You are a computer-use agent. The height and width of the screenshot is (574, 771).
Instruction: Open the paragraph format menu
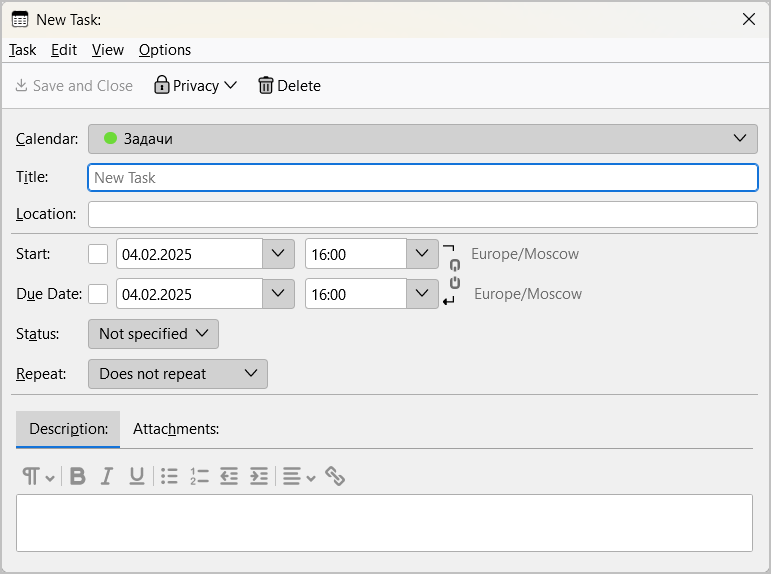(x=38, y=476)
